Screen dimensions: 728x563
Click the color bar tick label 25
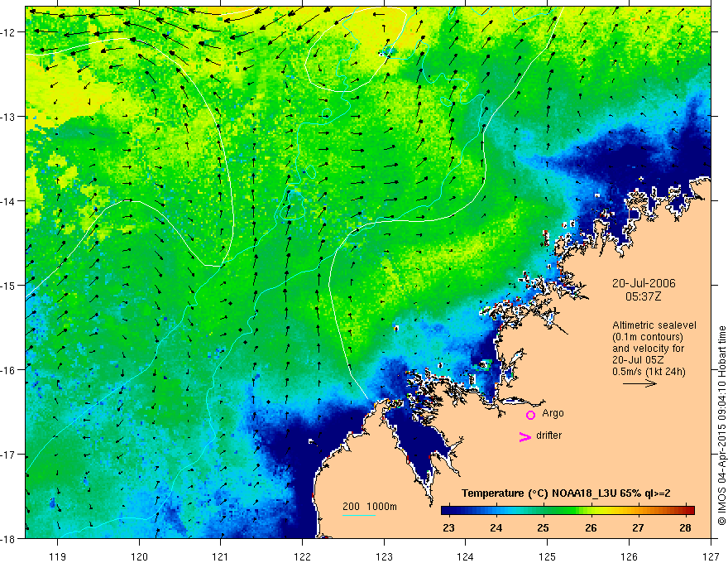544,527
